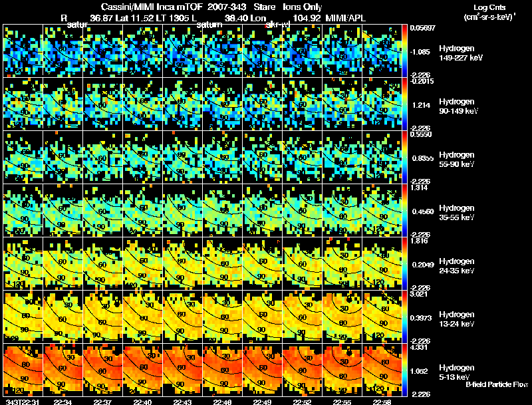
Task: Click the Hydrogen 149-227 keV row label
Action: tap(461, 53)
